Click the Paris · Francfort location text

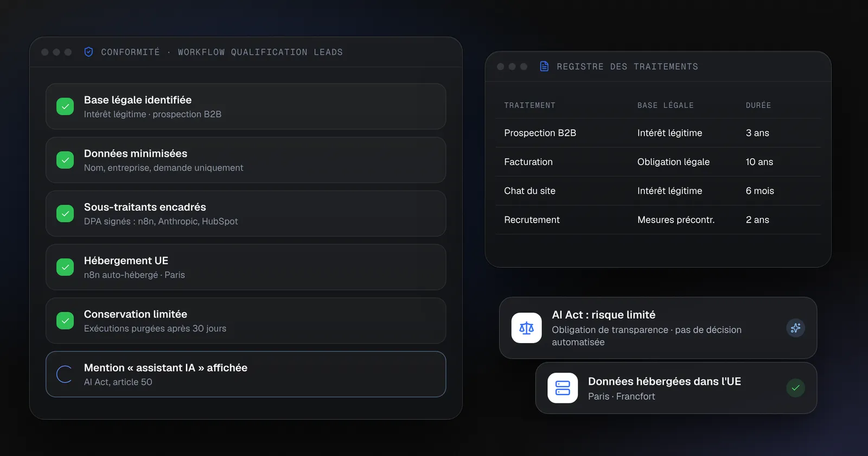click(622, 396)
